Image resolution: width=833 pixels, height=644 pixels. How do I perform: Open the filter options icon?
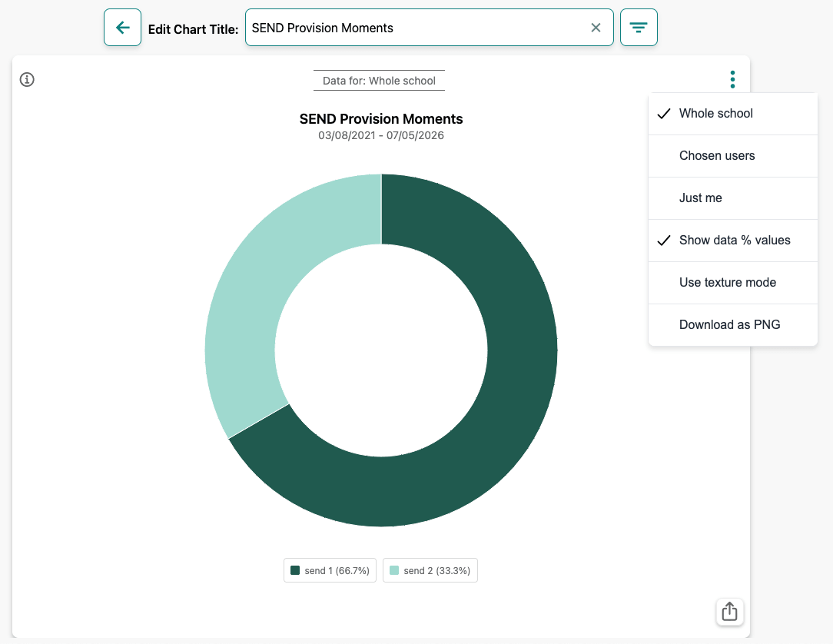point(639,28)
